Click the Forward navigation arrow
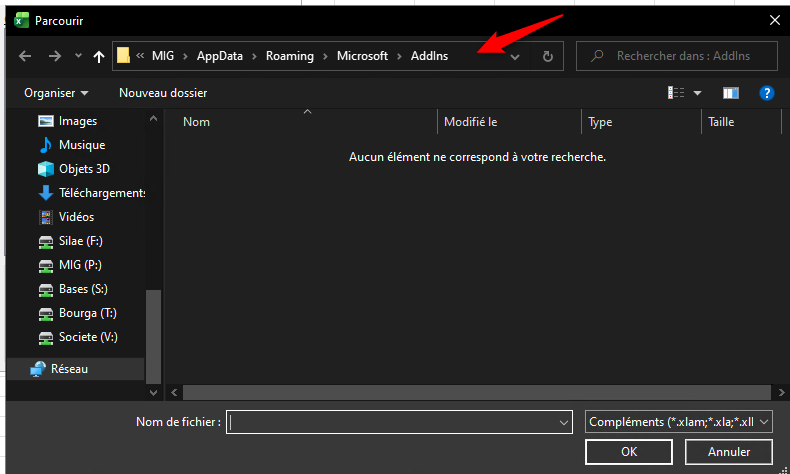This screenshot has height=474, width=790. coord(55,57)
